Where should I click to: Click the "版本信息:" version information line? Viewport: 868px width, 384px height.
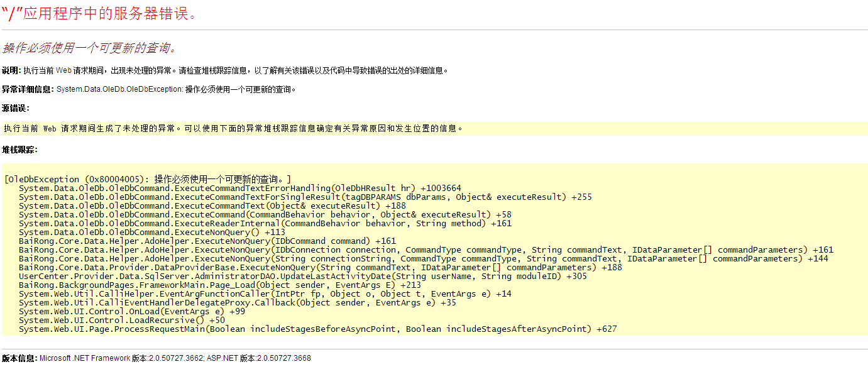click(x=157, y=358)
